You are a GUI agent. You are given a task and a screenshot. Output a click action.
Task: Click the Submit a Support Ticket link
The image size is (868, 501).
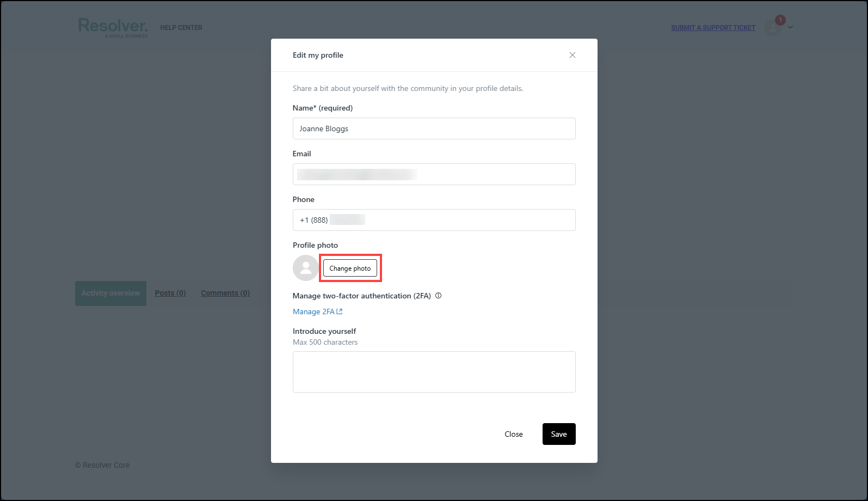(x=713, y=28)
